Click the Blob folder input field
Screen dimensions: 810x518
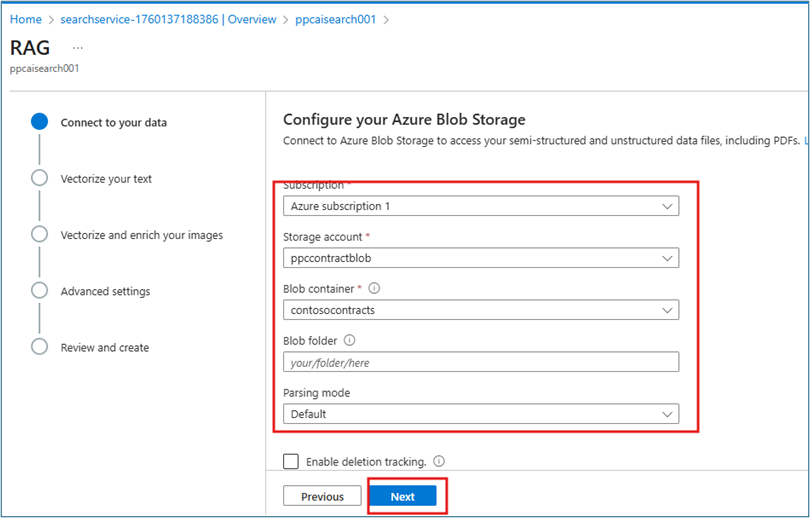point(481,363)
